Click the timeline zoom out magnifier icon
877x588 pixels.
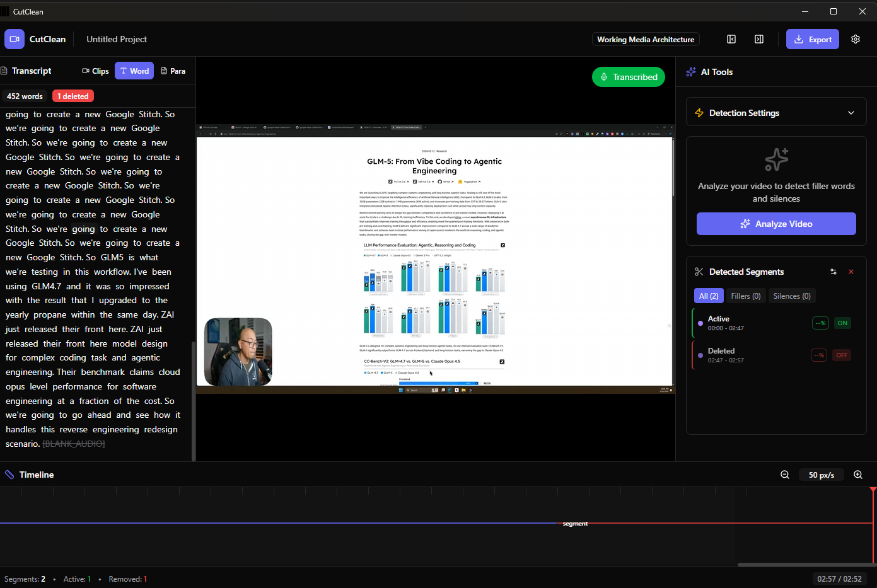coord(785,474)
